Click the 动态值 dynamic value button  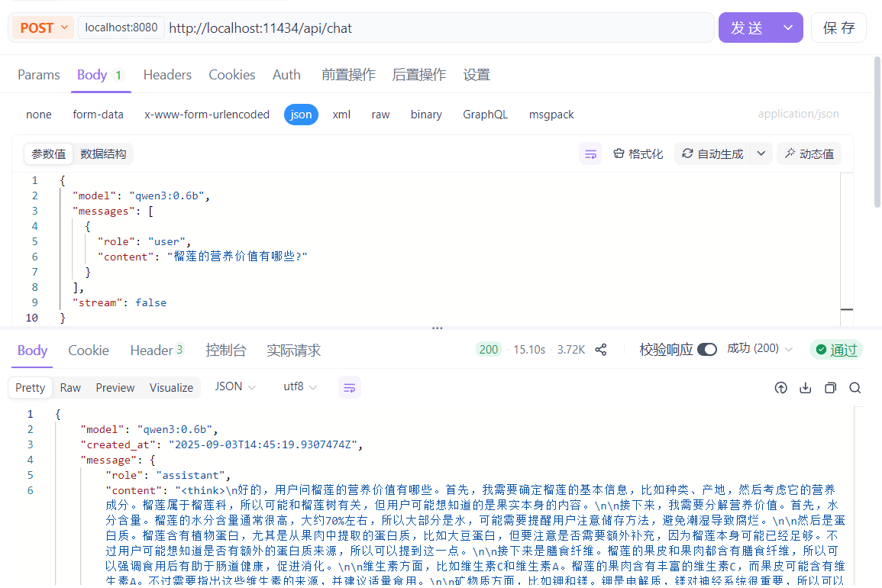tap(809, 154)
